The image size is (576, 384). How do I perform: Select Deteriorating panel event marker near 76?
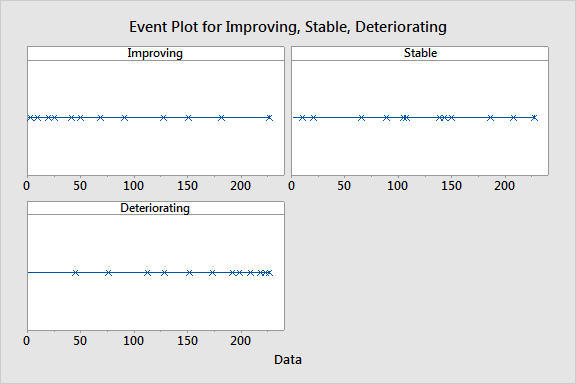click(108, 273)
